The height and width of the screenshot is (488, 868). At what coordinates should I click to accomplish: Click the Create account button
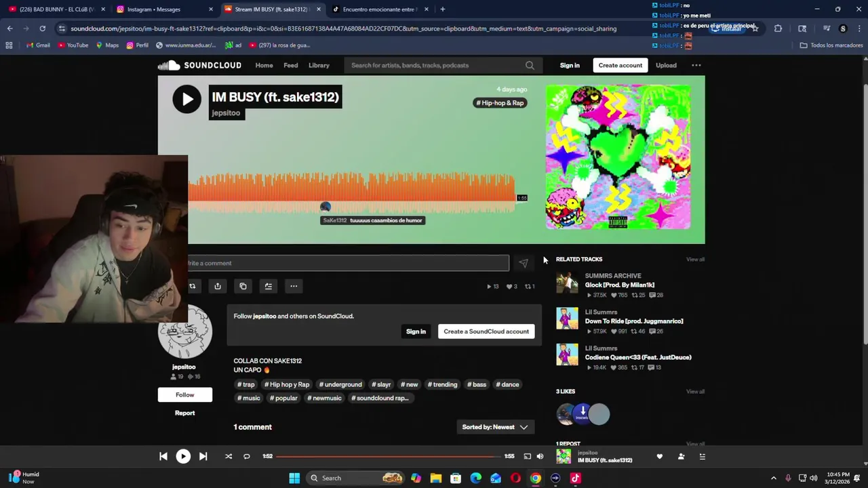coord(620,65)
